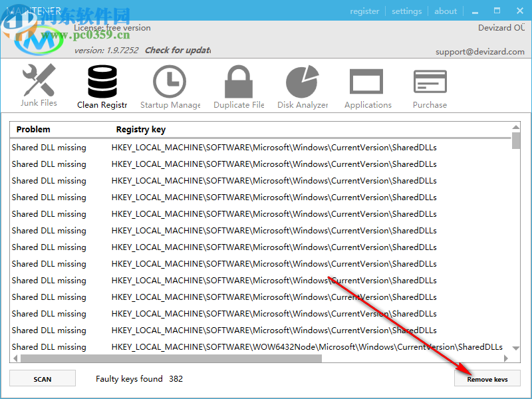Click the vertical scrollbar down arrow
This screenshot has height=399, width=532.
(516, 348)
